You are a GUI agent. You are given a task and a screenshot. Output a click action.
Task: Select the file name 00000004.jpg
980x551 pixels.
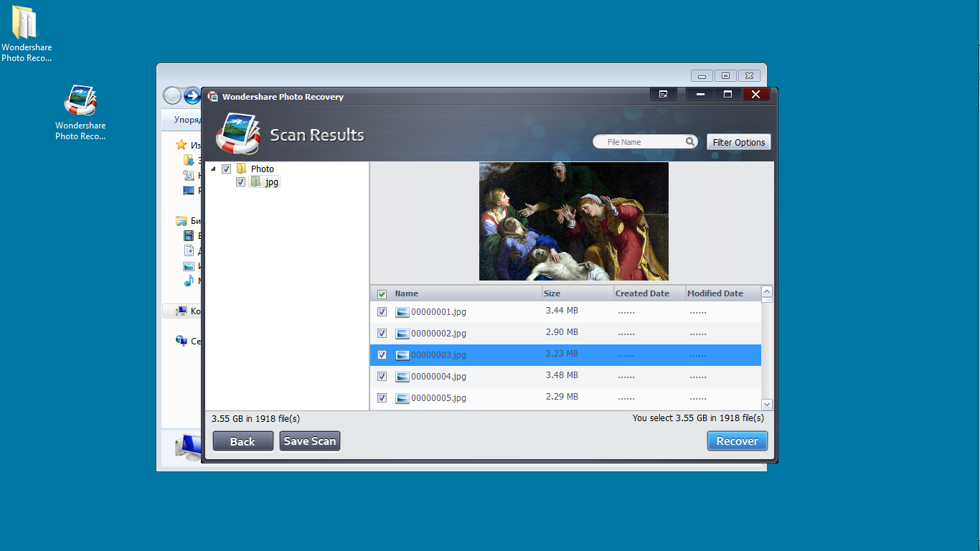click(439, 377)
